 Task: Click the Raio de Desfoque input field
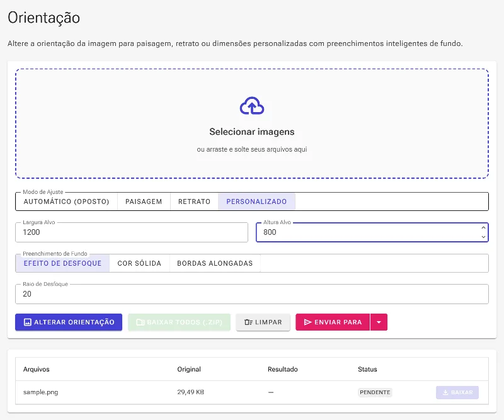coord(252,294)
